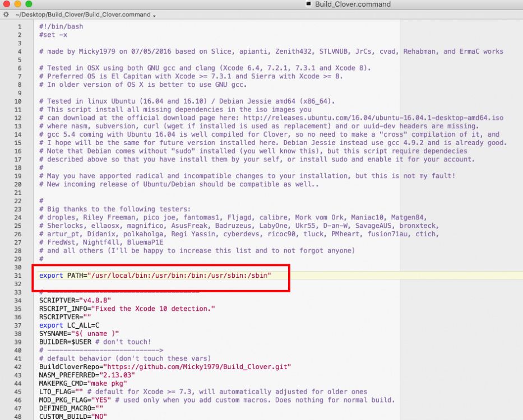
Task: Click 'and all others' comment on line 28
Action: (x=197, y=251)
